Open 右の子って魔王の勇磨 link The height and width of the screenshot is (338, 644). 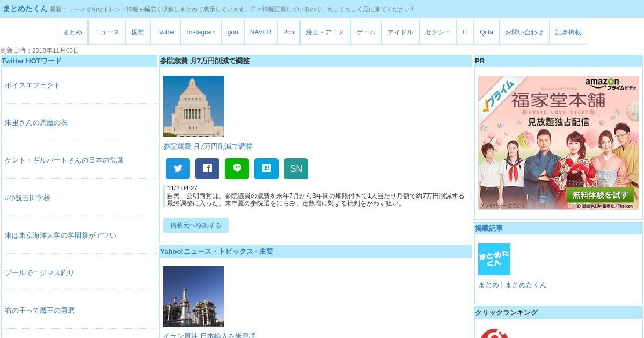pos(40,311)
